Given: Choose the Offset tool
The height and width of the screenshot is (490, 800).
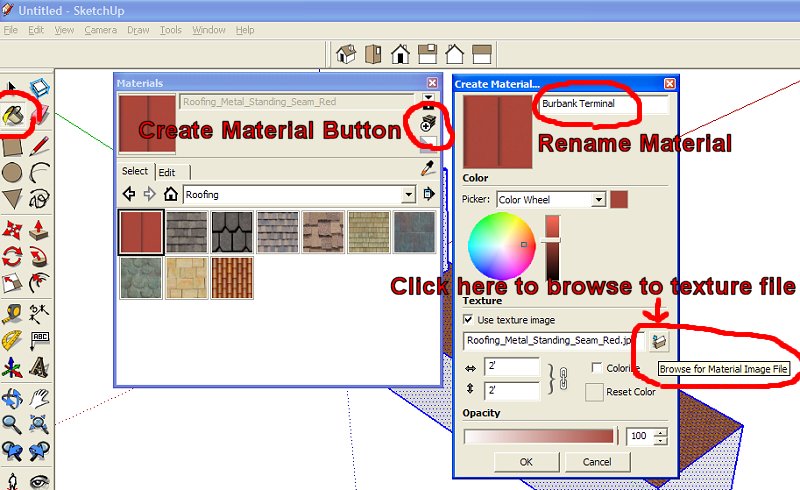Looking at the screenshot, I should point(39,283).
